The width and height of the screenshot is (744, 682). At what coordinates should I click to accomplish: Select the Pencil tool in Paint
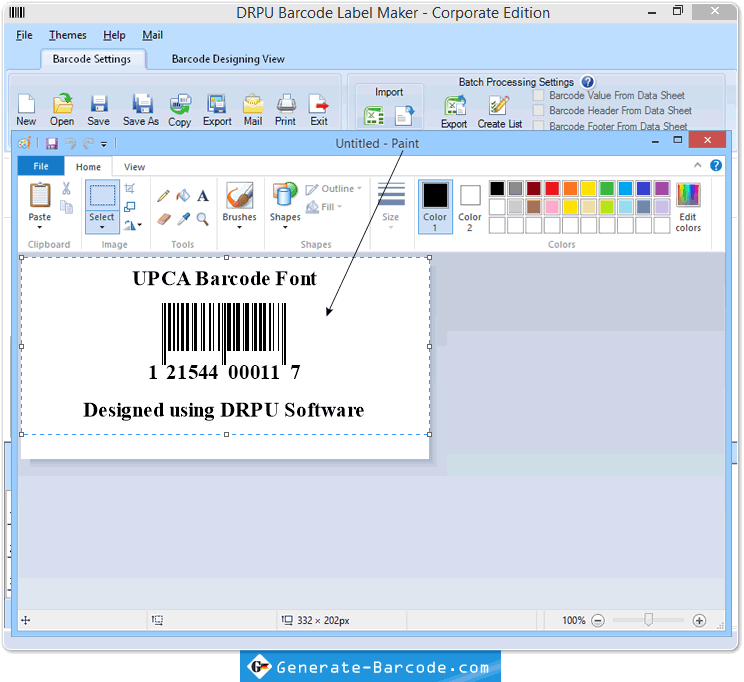163,196
